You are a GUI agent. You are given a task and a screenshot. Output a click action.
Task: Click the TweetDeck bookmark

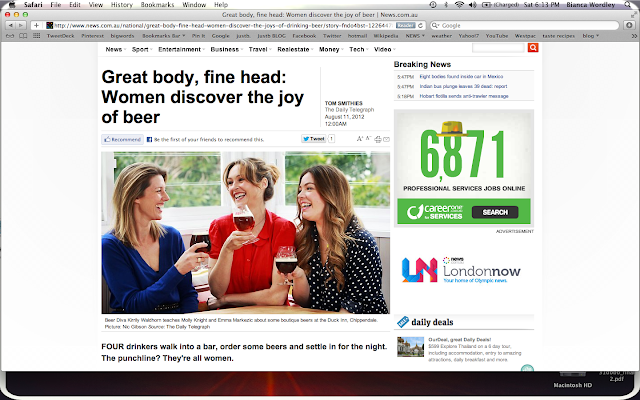(x=60, y=36)
